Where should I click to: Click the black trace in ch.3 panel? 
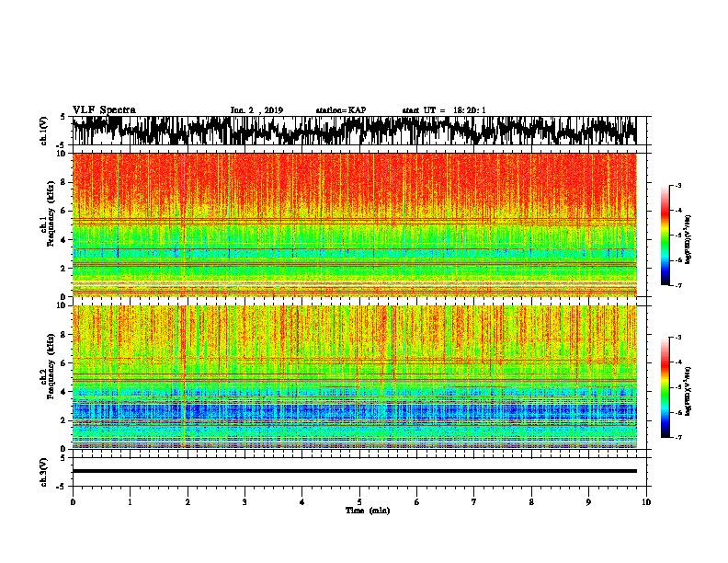(354, 471)
